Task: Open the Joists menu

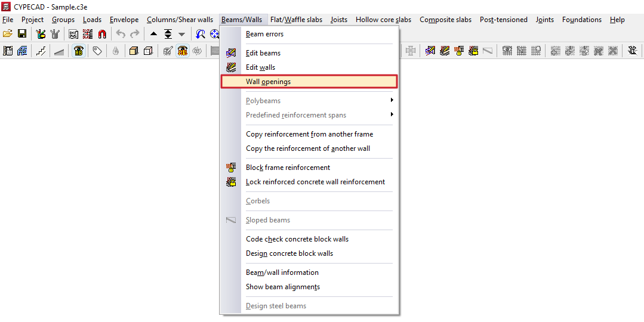Action: coord(339,20)
